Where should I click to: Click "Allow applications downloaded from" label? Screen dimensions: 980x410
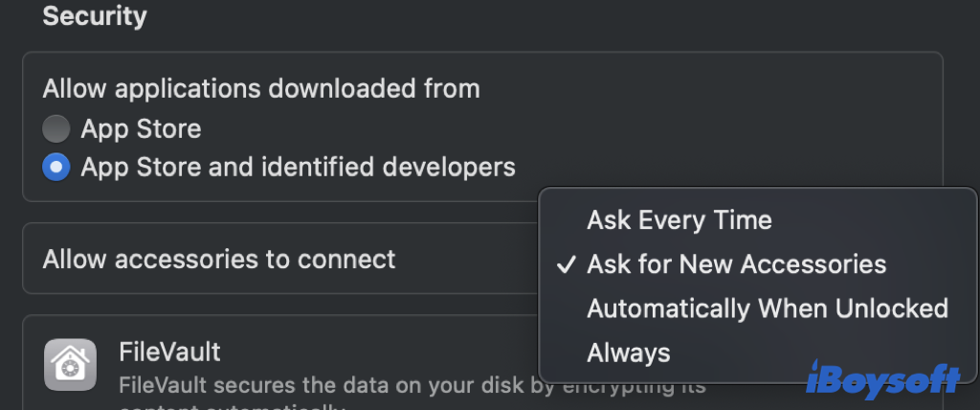[261, 89]
